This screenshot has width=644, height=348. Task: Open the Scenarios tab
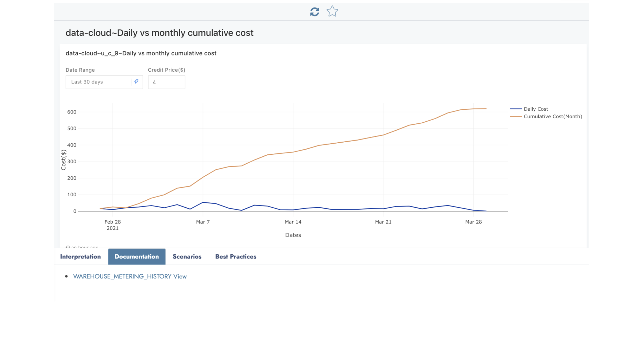187,257
